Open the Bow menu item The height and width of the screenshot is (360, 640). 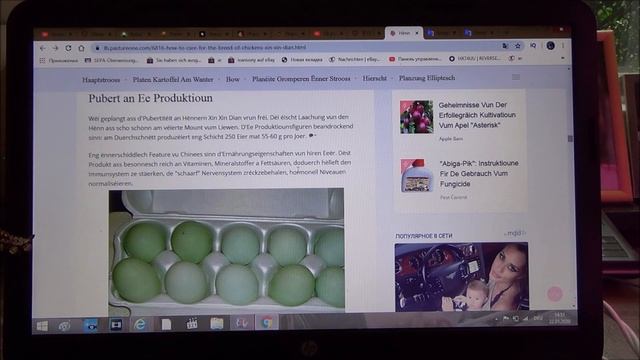233,79
